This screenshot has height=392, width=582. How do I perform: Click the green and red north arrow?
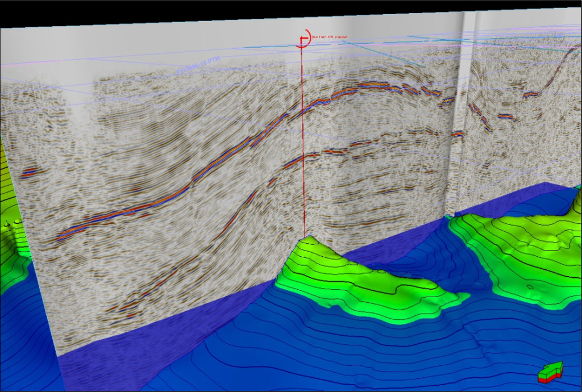pos(550,372)
